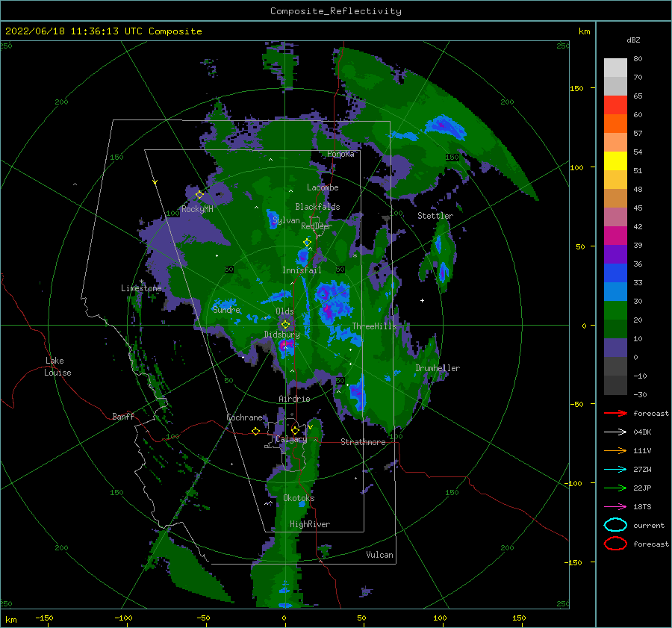Click the light blue 30-33 dBZ swatch

click(615, 292)
